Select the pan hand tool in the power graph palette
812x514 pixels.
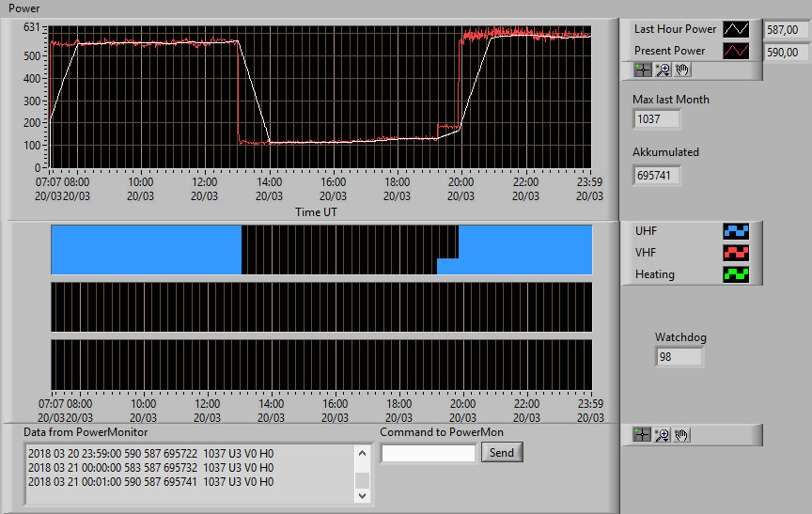(681, 70)
